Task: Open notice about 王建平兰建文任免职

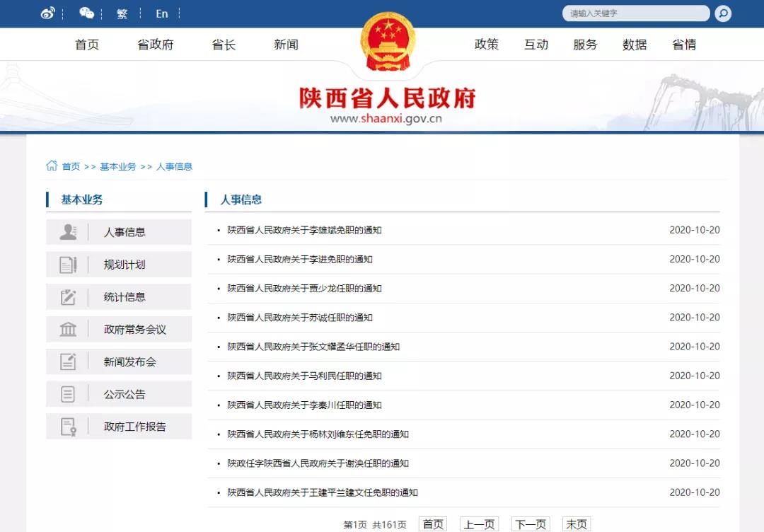Action: pos(323,492)
